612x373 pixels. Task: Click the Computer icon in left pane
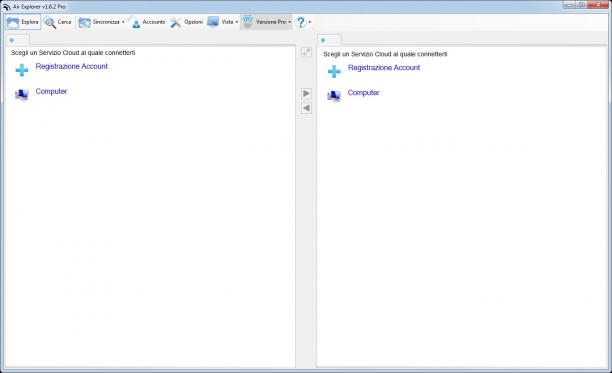pos(22,95)
